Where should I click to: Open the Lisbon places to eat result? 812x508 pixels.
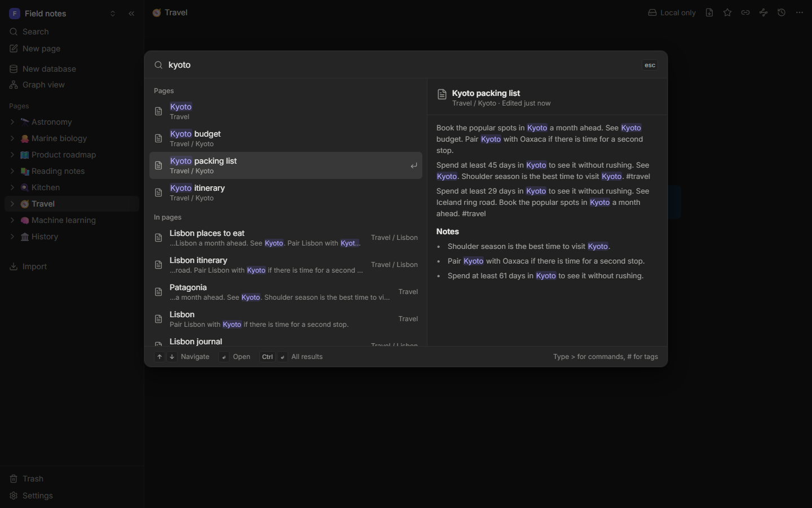[286, 238]
